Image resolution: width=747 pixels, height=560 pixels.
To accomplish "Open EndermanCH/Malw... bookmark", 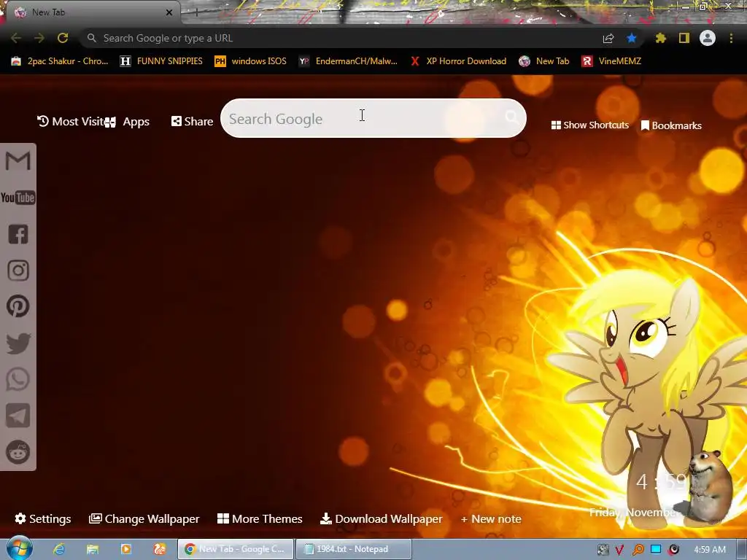I will pos(348,61).
